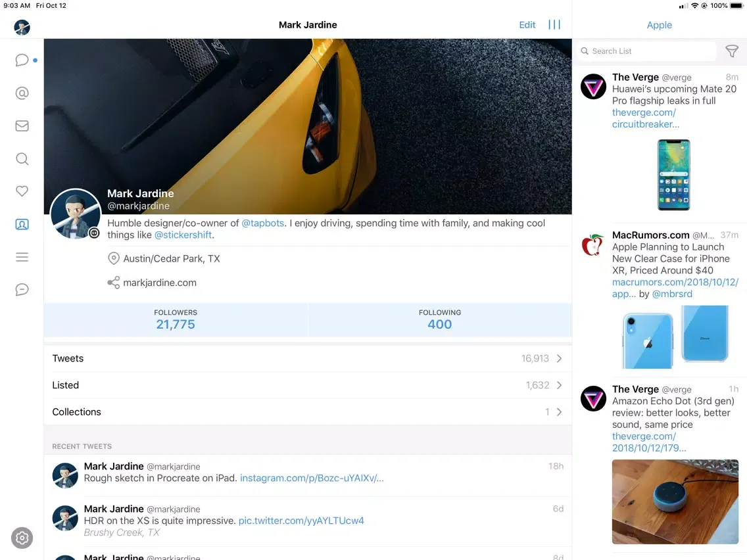Click the Brushy Creek, TX location text
This screenshot has height=560, width=747.
pos(122,532)
